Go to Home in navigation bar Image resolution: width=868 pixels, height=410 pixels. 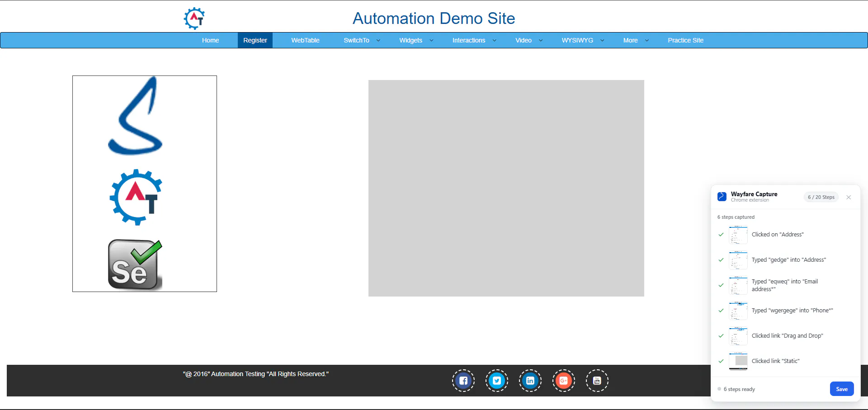210,40
